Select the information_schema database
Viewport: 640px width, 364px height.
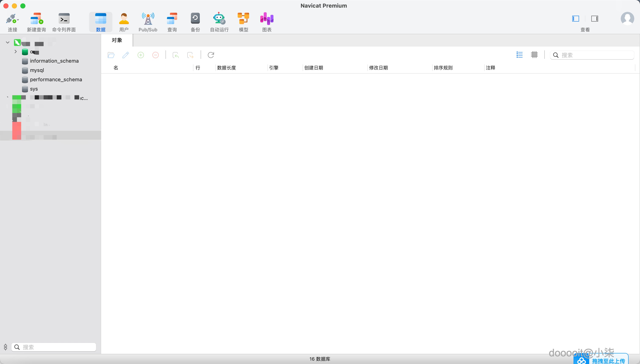(54, 61)
